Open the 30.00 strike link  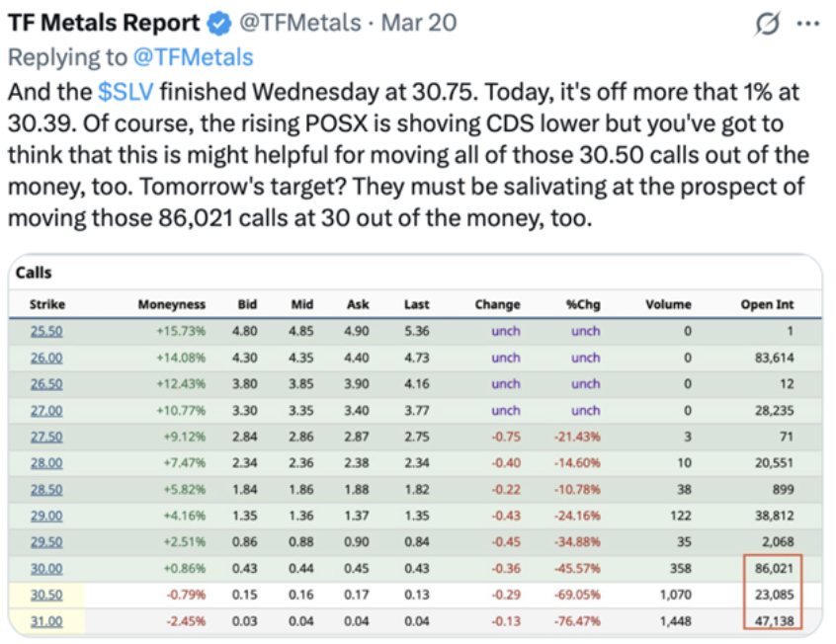[x=46, y=568]
